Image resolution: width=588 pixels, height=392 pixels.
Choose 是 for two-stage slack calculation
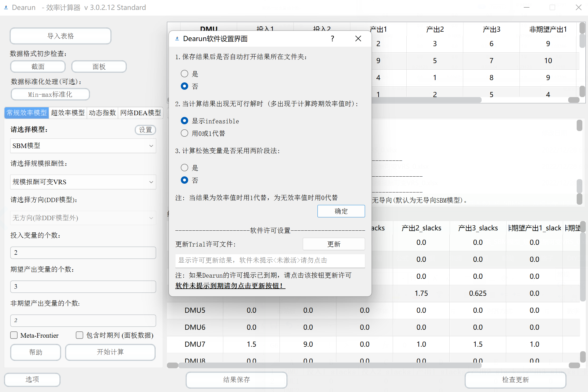[184, 168]
